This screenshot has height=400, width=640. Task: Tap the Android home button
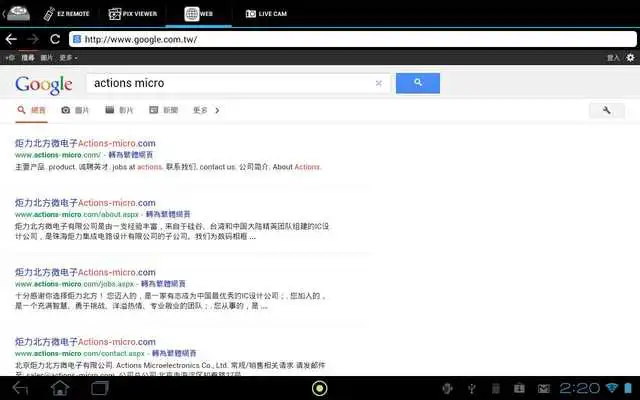pos(60,388)
